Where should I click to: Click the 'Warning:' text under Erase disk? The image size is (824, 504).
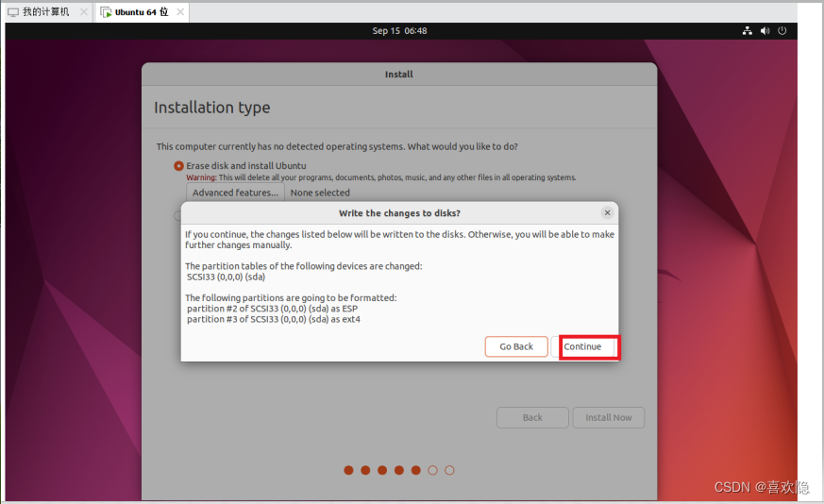point(201,177)
